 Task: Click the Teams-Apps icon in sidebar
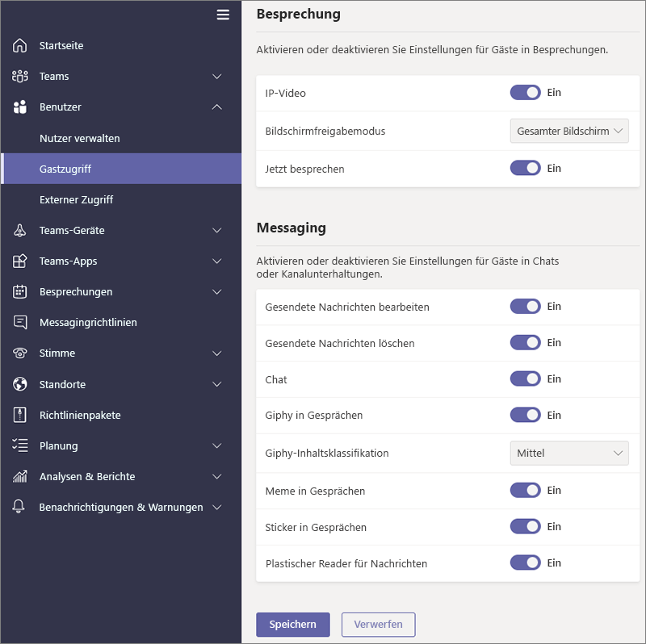tap(20, 261)
